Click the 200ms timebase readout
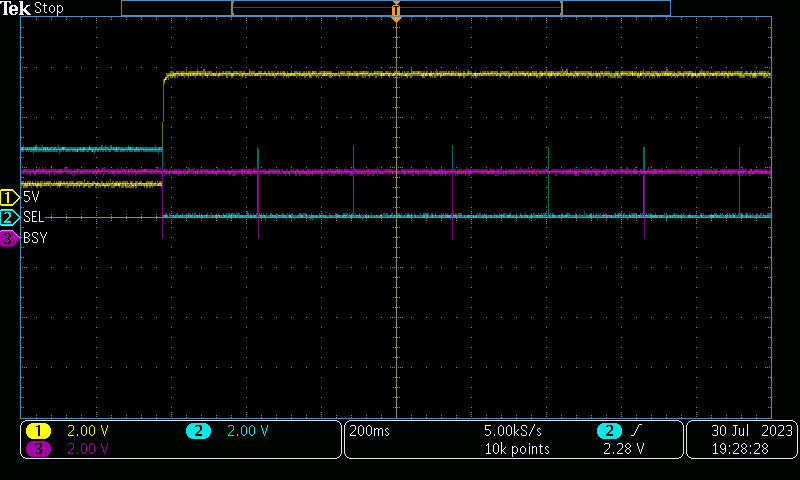The height and width of the screenshot is (480, 800). [369, 431]
